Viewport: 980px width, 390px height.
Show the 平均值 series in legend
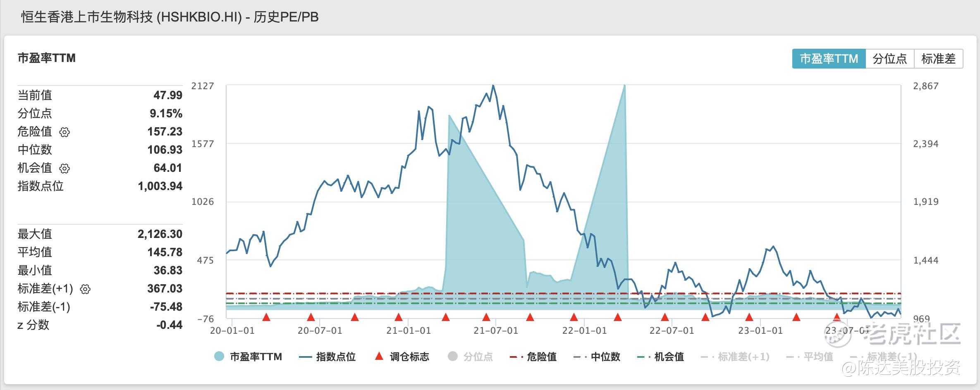coord(810,357)
